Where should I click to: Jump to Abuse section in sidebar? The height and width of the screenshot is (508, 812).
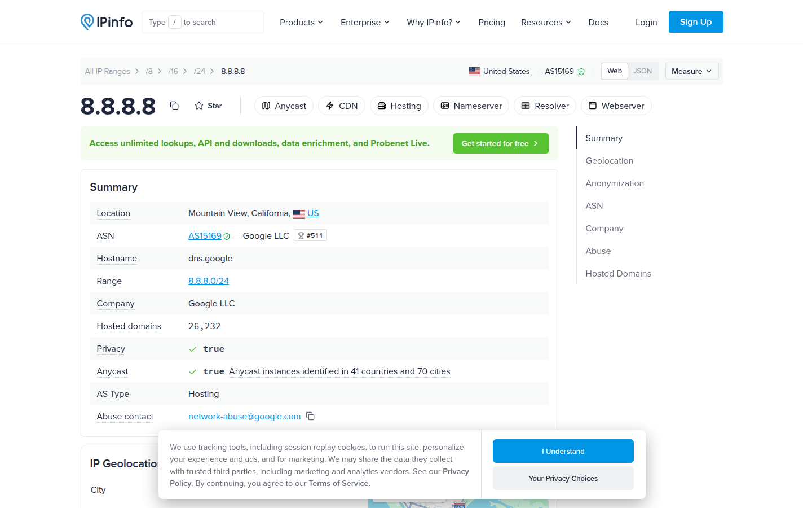point(598,251)
